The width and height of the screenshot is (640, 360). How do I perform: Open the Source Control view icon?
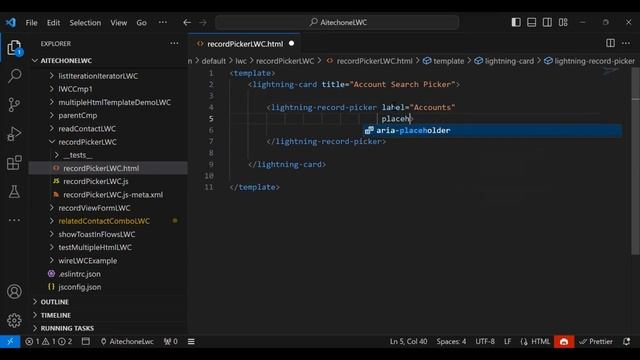point(14,105)
